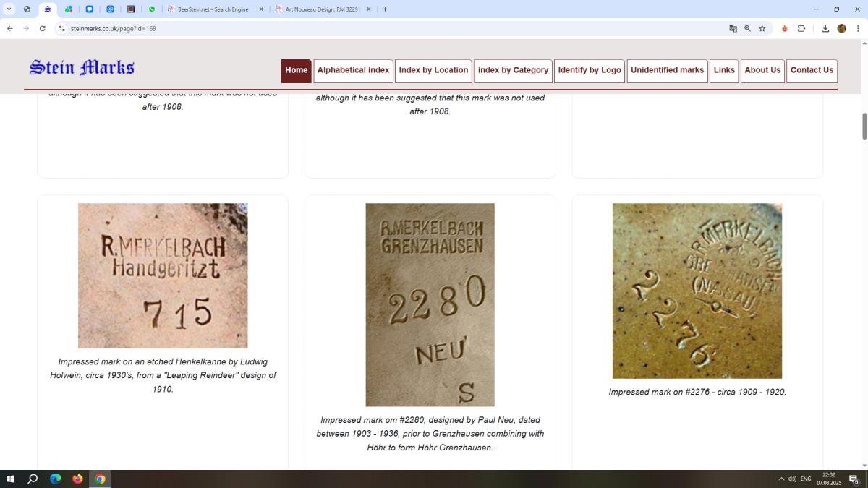Screen dimensions: 868x488
Task: Open the volume control in tray
Action: pos(792,479)
